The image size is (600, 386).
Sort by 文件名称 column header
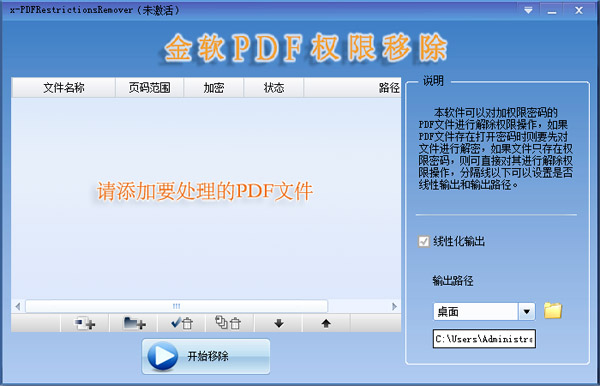tap(64, 88)
